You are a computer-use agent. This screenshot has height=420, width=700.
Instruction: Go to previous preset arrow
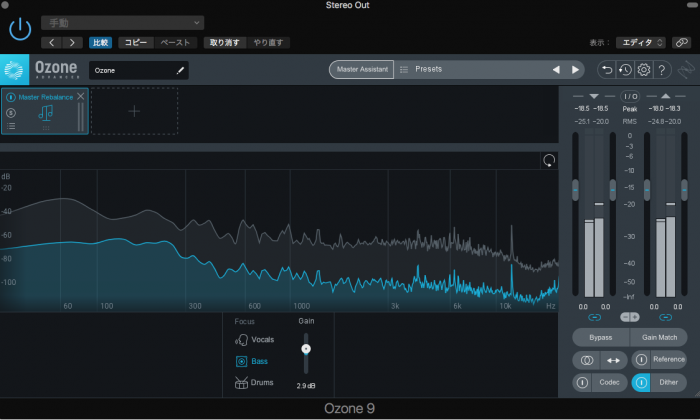(51, 43)
